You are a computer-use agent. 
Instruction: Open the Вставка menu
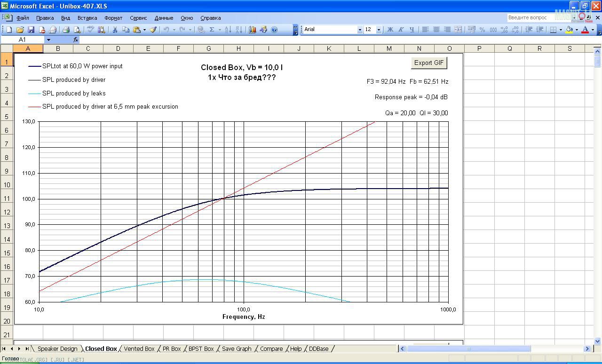pos(87,18)
